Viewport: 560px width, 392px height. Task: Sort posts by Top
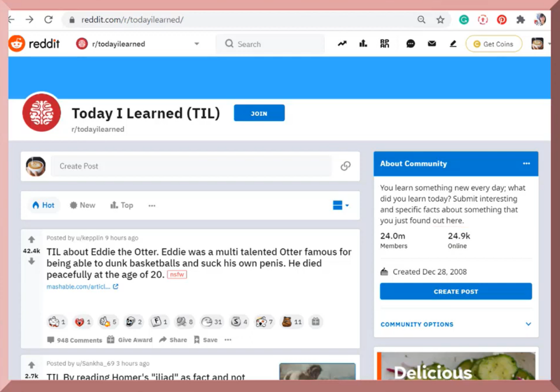point(122,205)
